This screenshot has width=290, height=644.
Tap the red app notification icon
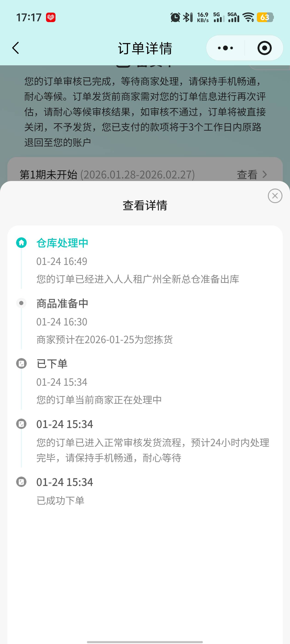pyautogui.click(x=51, y=17)
